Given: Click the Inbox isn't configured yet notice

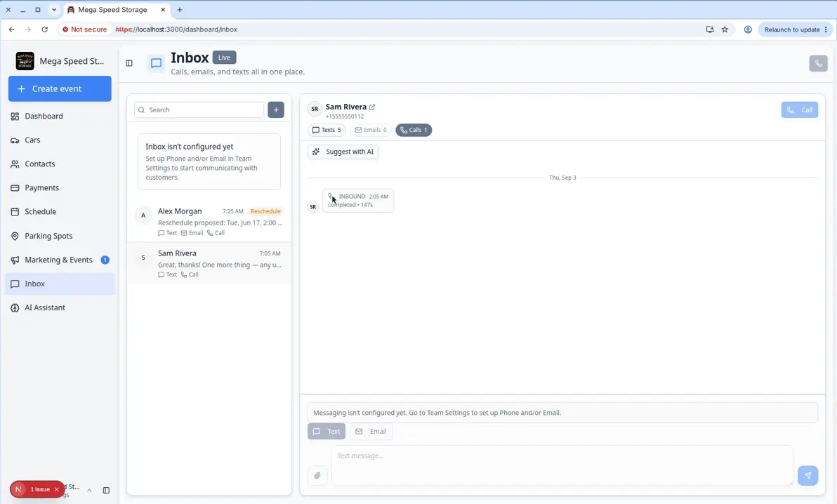Looking at the screenshot, I should 209,161.
